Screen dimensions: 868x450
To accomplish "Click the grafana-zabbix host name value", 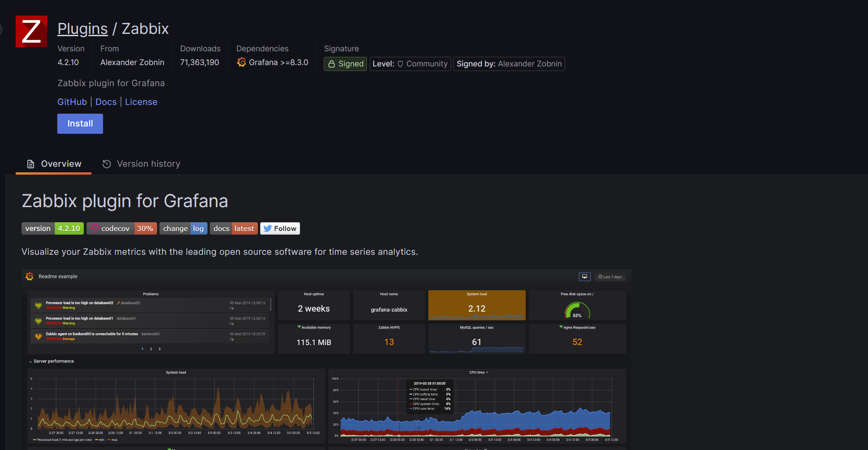I will point(389,310).
